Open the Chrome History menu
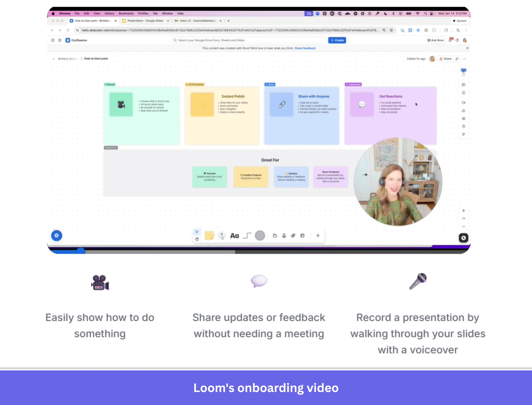The image size is (532, 405). (x=109, y=13)
